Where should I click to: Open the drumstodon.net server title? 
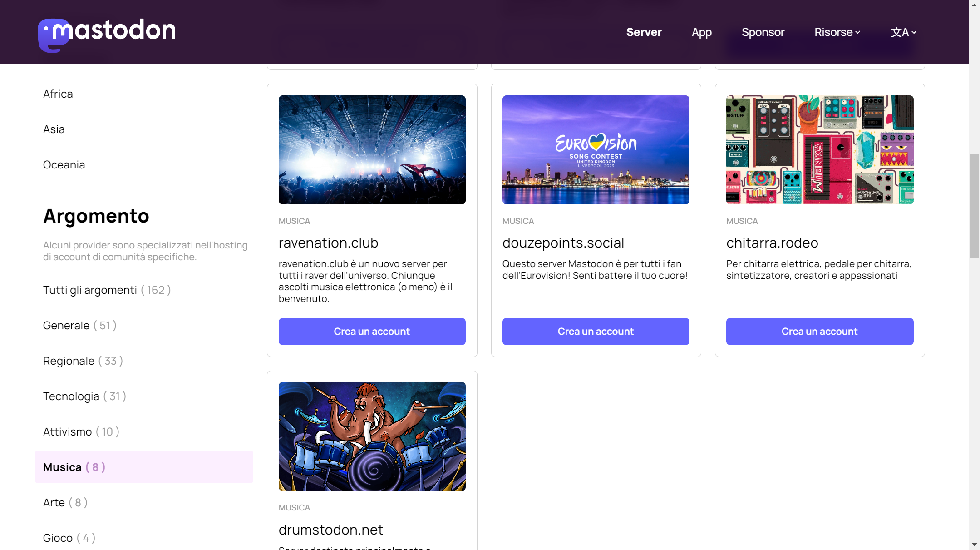pyautogui.click(x=330, y=530)
